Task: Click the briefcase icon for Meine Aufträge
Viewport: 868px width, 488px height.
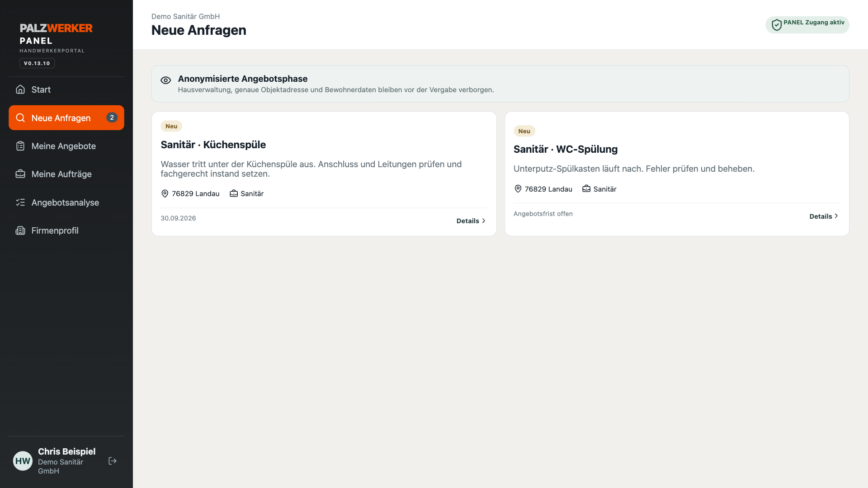Action: tap(20, 174)
